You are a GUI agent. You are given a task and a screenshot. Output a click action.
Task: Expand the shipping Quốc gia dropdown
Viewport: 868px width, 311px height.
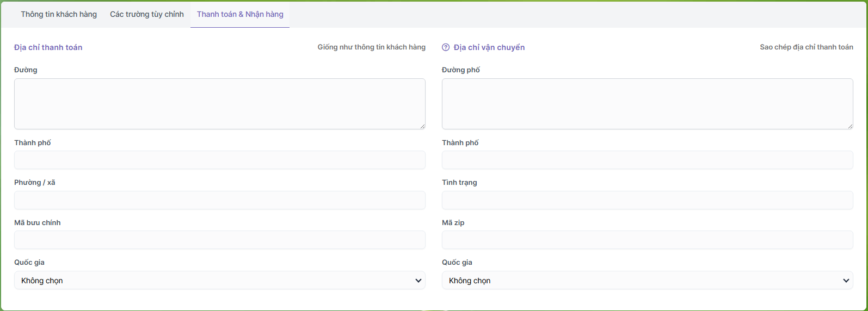[x=647, y=281]
